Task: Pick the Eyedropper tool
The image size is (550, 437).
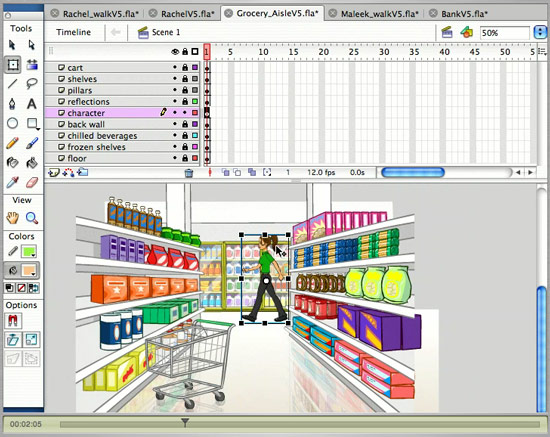Action: click(12, 182)
